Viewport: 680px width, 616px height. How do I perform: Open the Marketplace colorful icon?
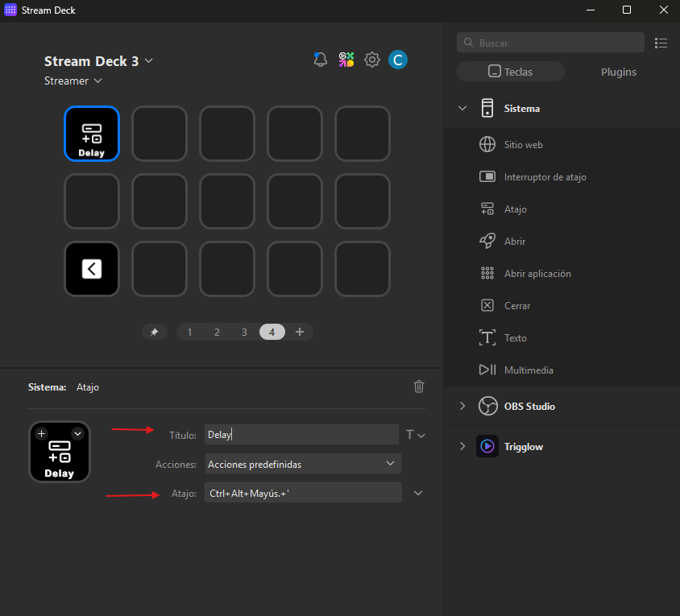click(346, 60)
